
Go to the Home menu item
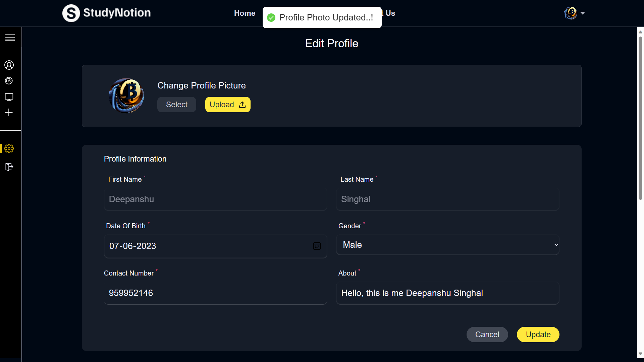pyautogui.click(x=245, y=13)
